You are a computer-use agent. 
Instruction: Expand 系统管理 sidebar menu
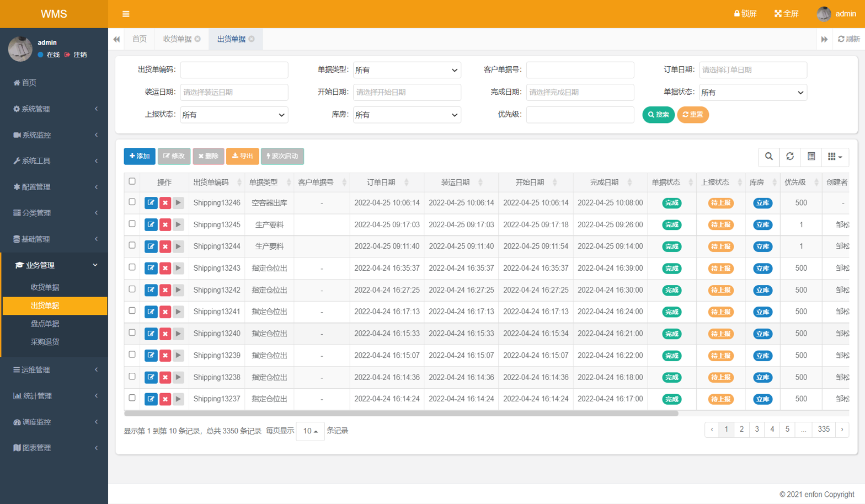pos(54,109)
